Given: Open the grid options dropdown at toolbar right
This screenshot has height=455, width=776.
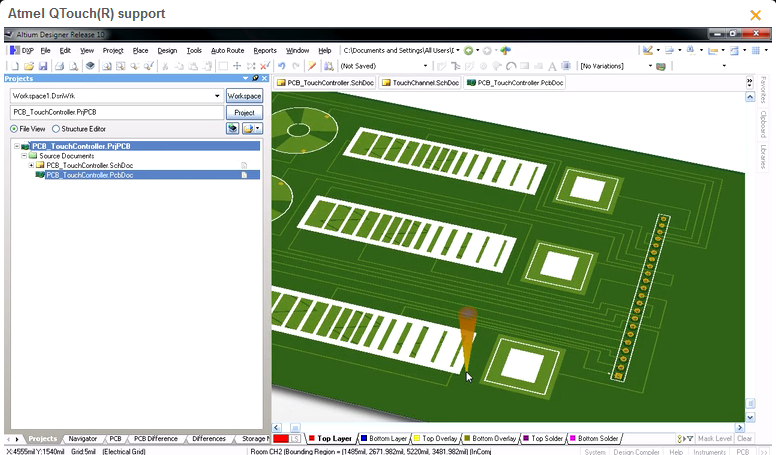Looking at the screenshot, I should point(766,51).
